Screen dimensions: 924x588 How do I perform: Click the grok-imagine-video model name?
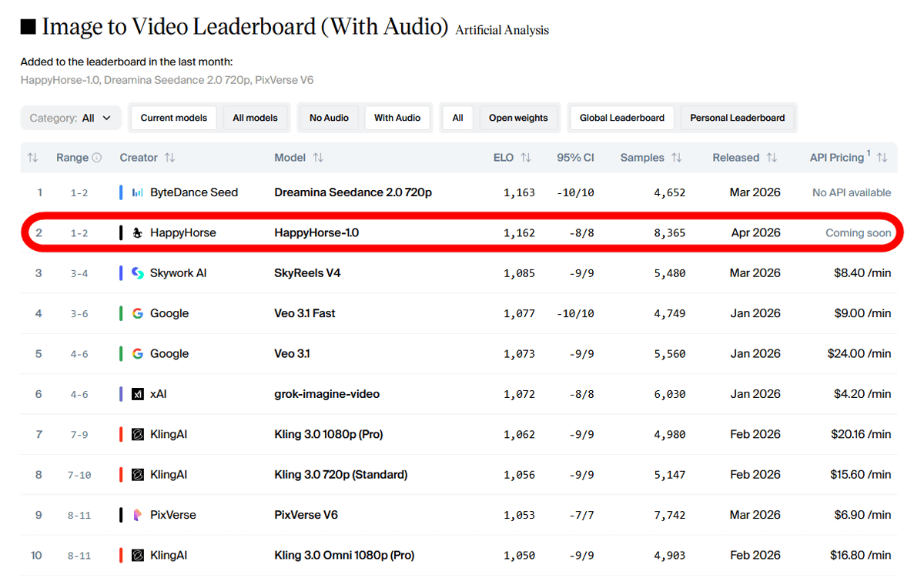pyautogui.click(x=326, y=394)
